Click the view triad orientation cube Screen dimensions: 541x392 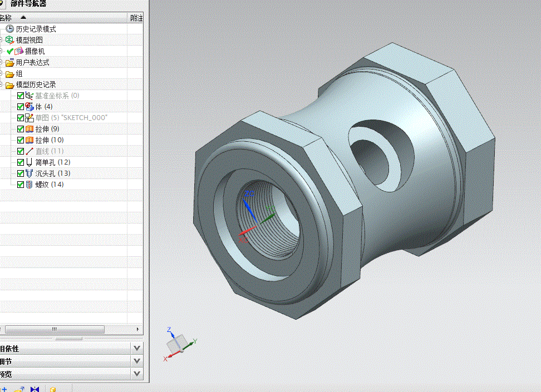[177, 344]
